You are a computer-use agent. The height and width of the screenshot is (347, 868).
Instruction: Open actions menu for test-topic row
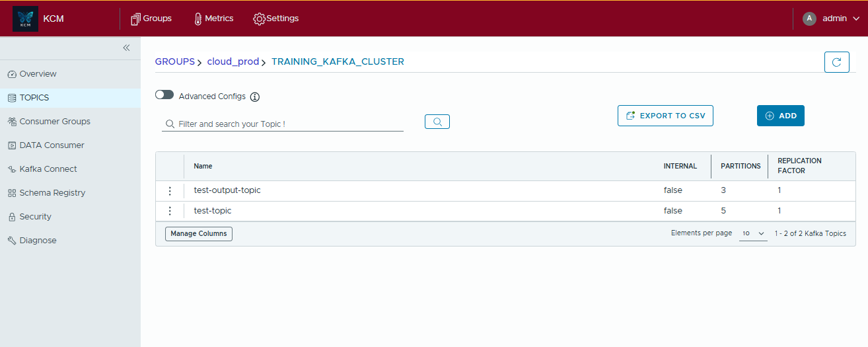click(170, 211)
